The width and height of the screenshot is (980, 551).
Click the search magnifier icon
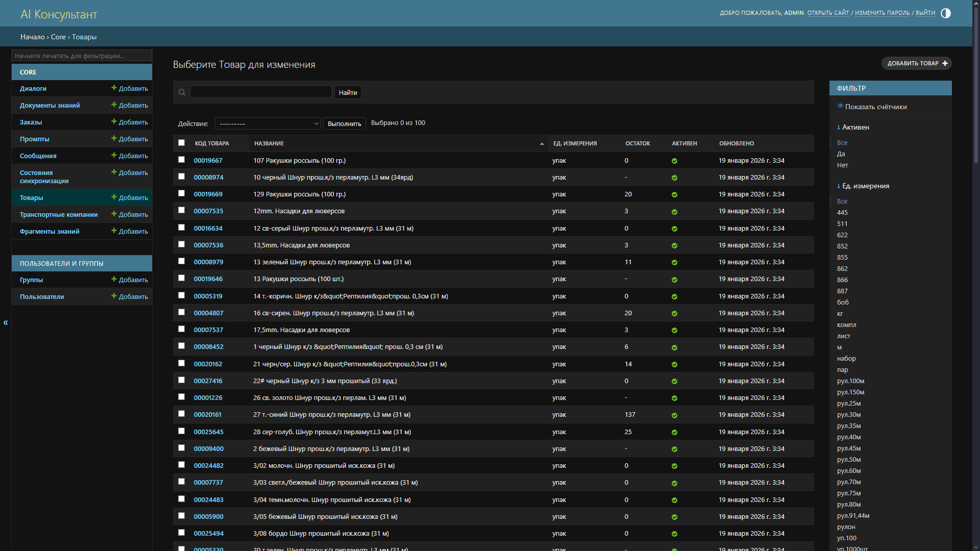tap(182, 92)
